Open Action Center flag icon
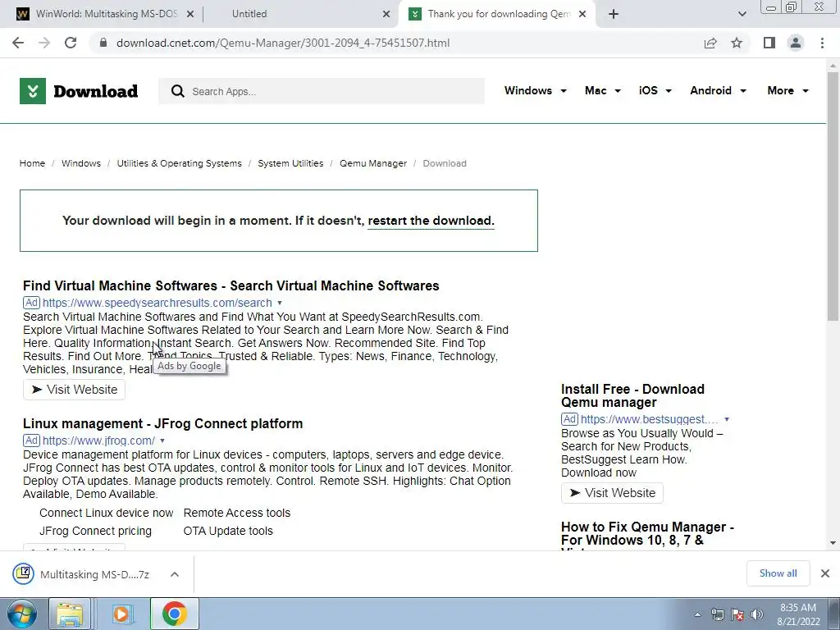Screen dimensions: 840x630 737,614
